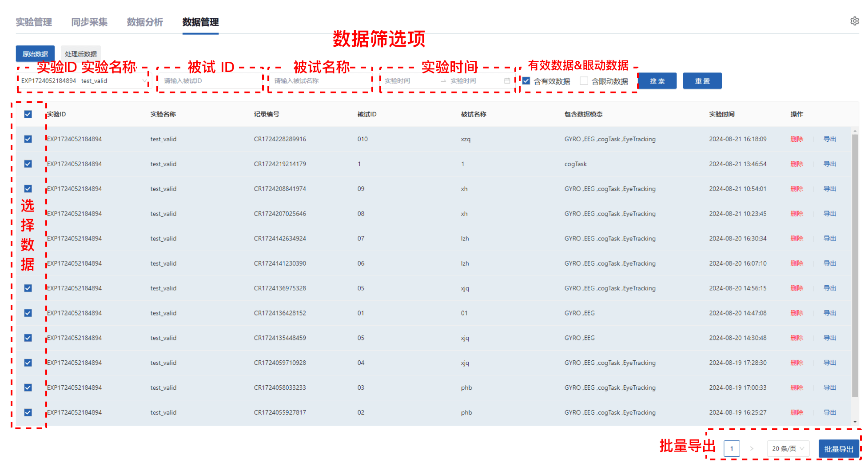Open the 20 条/页 page size dropdown
Image resolution: width=868 pixels, height=471 pixels.
(x=788, y=449)
